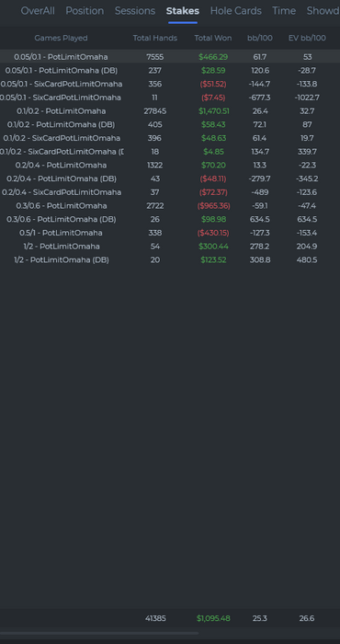Click the $98.98 total won value
Screen dimensions: 340x644
213,220
